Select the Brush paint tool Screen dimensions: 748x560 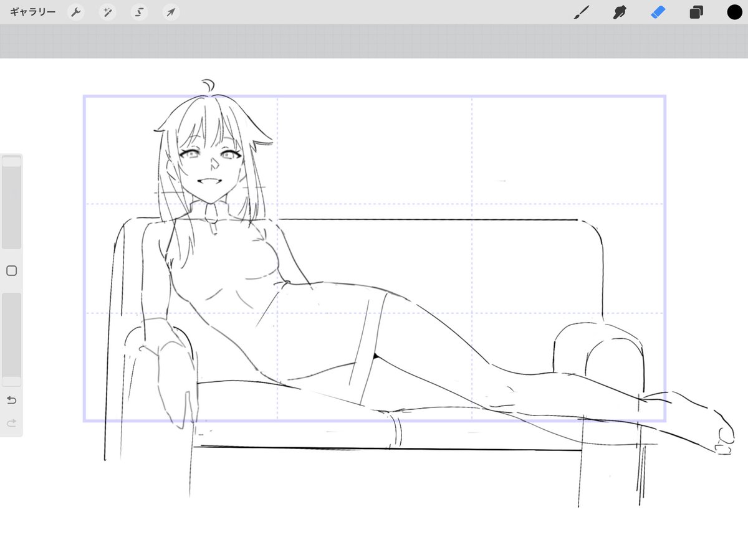[581, 12]
